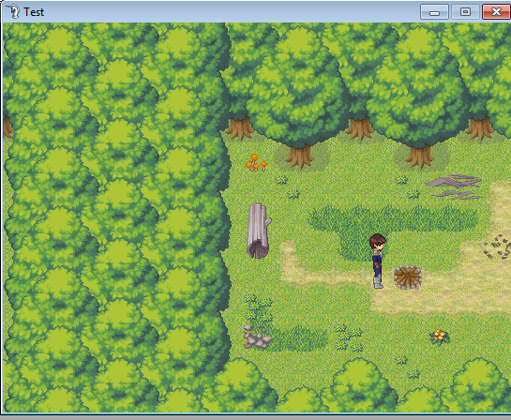Click the orange flower bush
Screen dimensions: 511x420
coord(440,337)
